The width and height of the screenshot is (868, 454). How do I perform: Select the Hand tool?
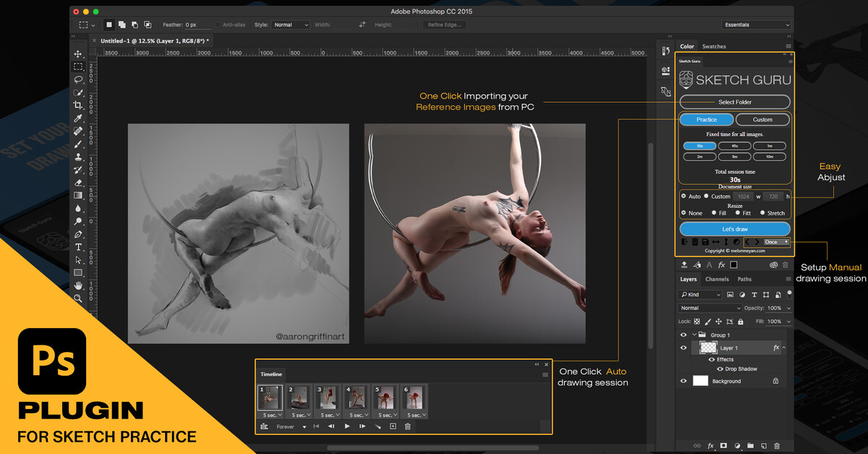[x=77, y=286]
